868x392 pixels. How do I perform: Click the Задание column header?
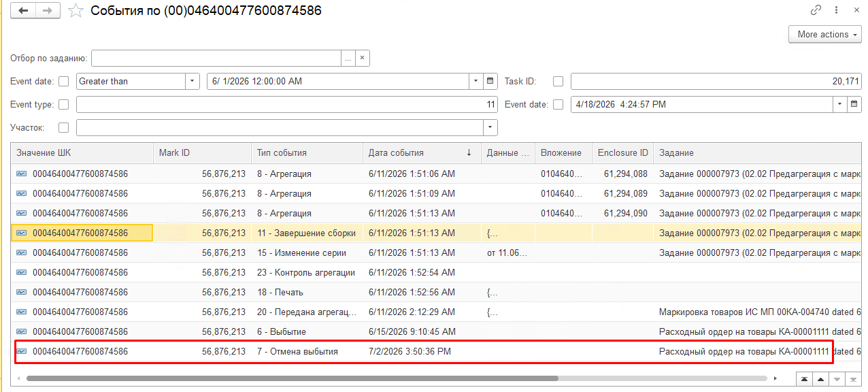coord(757,153)
